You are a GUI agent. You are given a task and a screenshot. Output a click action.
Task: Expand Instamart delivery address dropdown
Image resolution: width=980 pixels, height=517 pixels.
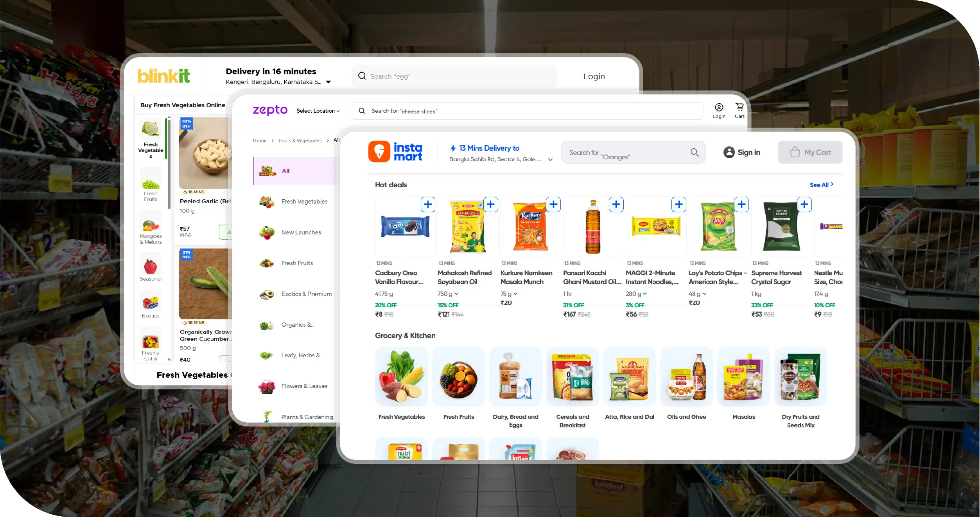pyautogui.click(x=550, y=160)
